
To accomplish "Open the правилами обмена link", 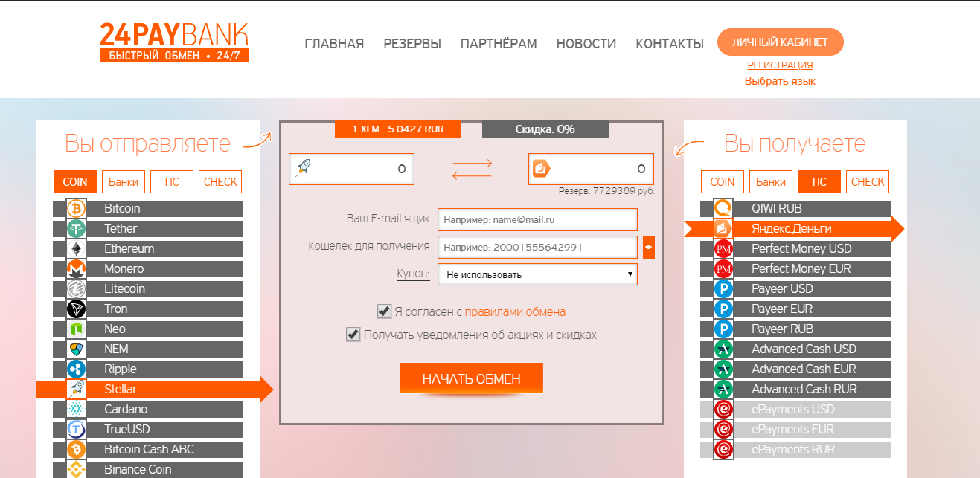I will (x=515, y=312).
